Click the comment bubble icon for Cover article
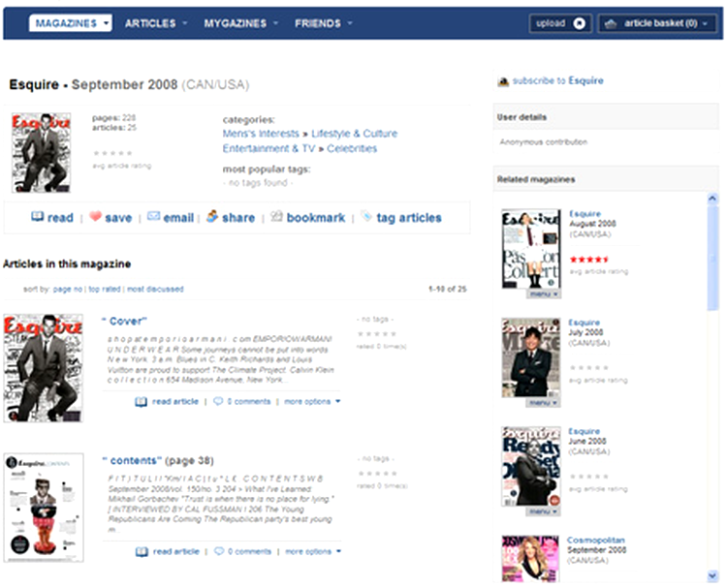 (218, 401)
